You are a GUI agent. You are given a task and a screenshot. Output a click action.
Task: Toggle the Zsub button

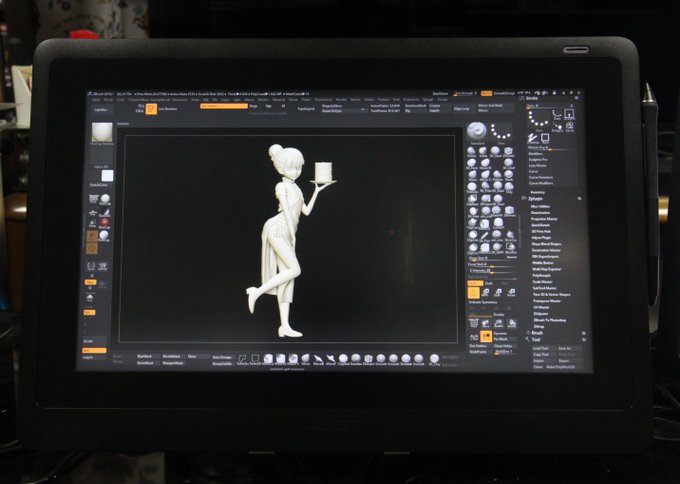click(489, 283)
